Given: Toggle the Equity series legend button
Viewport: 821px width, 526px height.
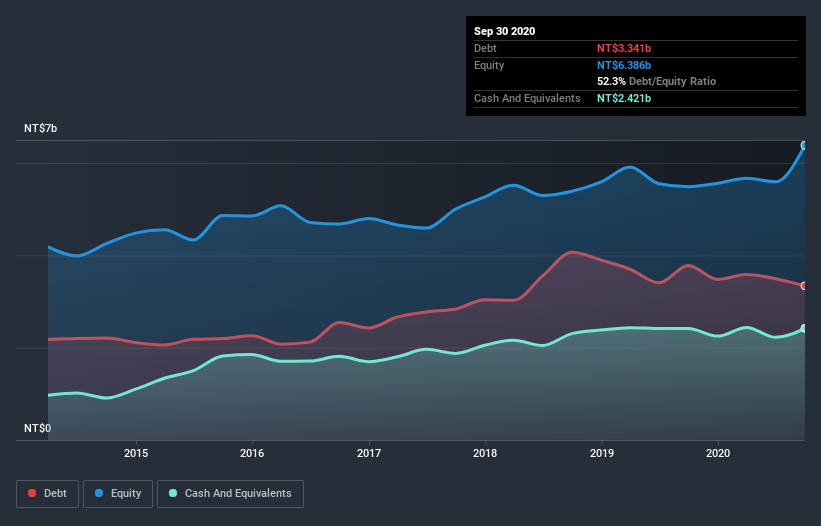Looking at the screenshot, I should [x=118, y=494].
